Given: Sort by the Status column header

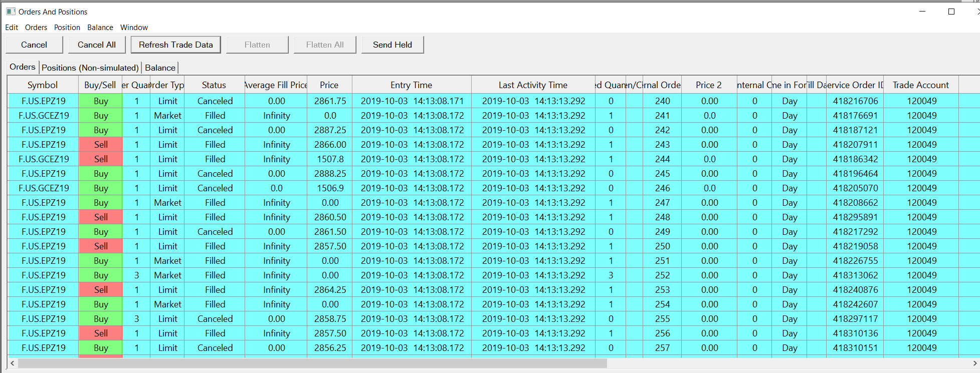Looking at the screenshot, I should point(214,85).
